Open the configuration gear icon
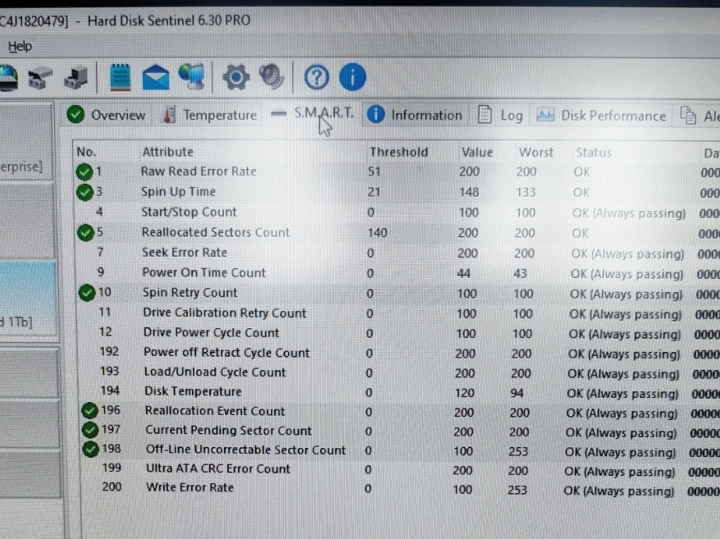This screenshot has height=539, width=720. click(x=236, y=77)
